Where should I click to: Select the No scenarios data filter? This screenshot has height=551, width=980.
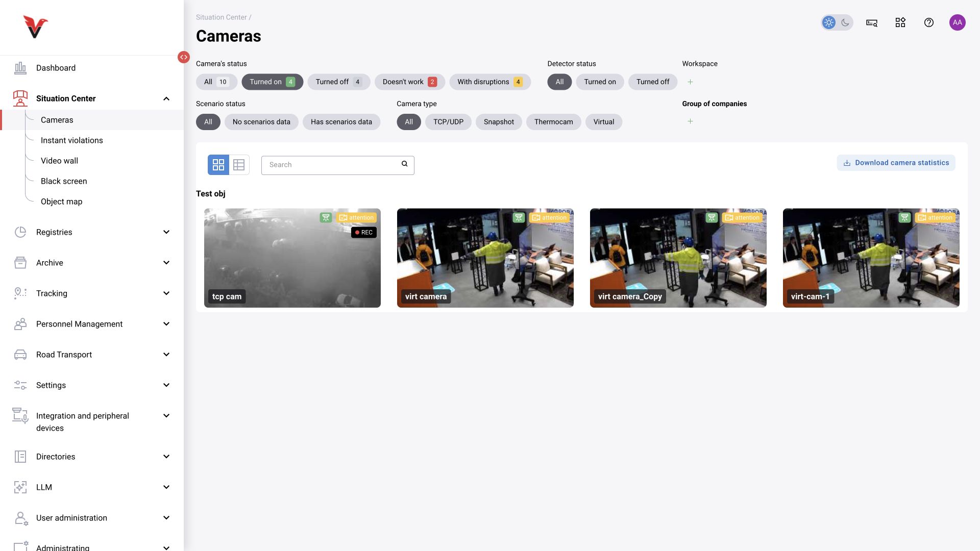261,122
